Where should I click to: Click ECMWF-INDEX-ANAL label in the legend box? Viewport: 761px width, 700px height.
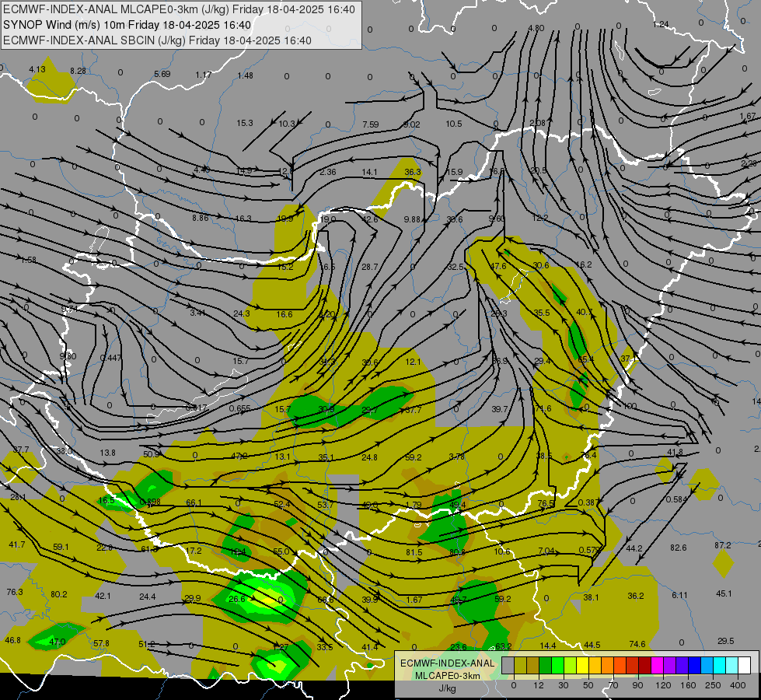pyautogui.click(x=448, y=663)
